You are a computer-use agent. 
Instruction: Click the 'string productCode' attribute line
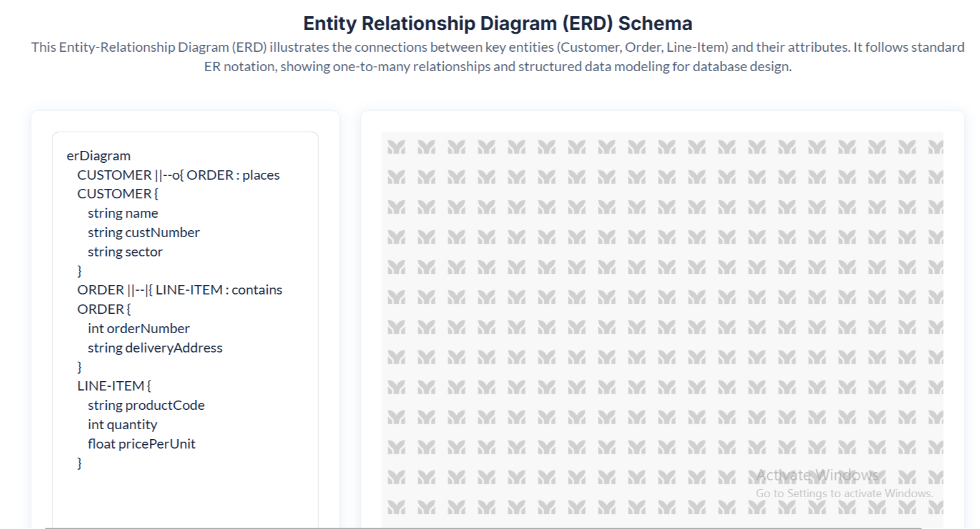point(146,405)
